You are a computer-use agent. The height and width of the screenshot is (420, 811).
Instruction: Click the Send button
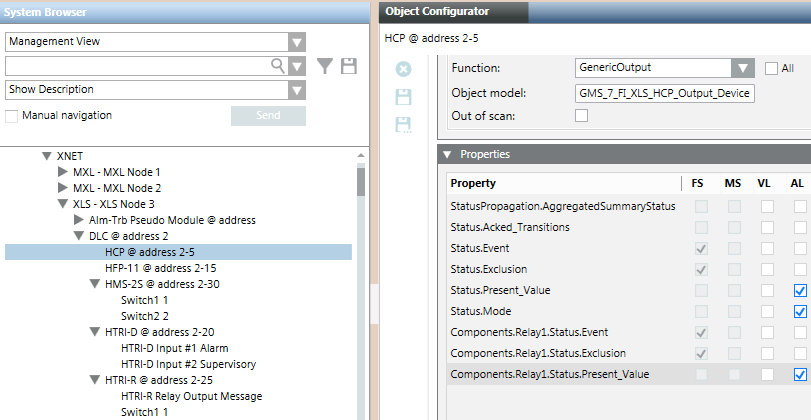tap(268, 116)
